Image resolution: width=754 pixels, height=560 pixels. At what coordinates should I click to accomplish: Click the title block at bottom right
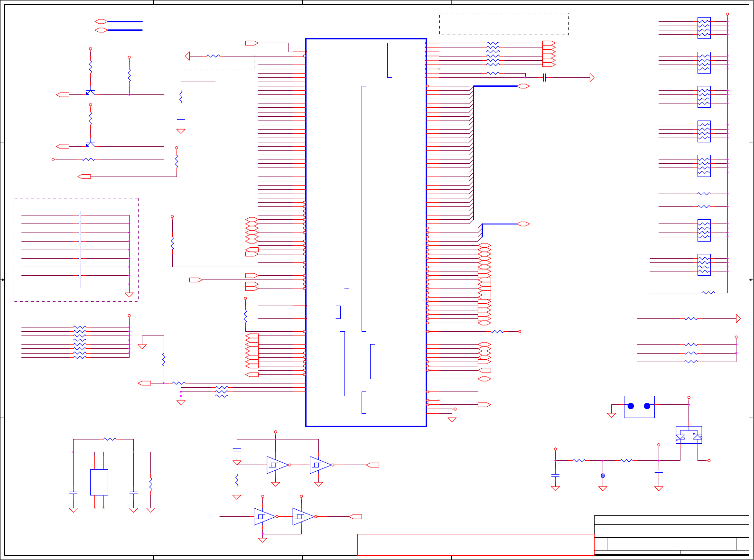(671, 535)
